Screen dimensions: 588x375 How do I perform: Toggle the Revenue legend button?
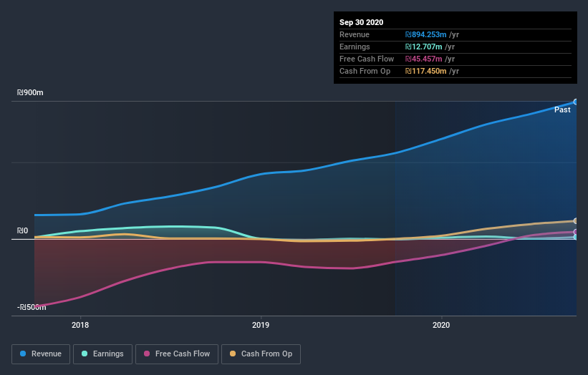click(x=41, y=354)
